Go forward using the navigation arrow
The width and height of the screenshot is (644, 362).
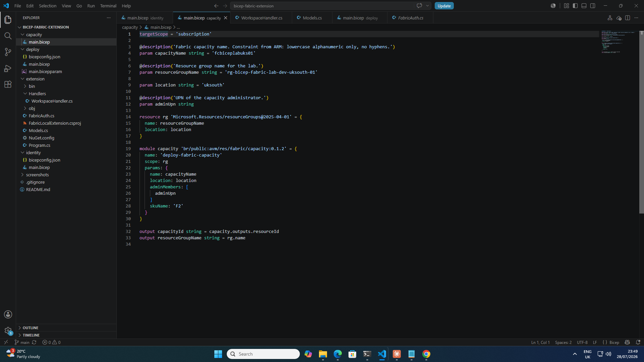pyautogui.click(x=225, y=6)
